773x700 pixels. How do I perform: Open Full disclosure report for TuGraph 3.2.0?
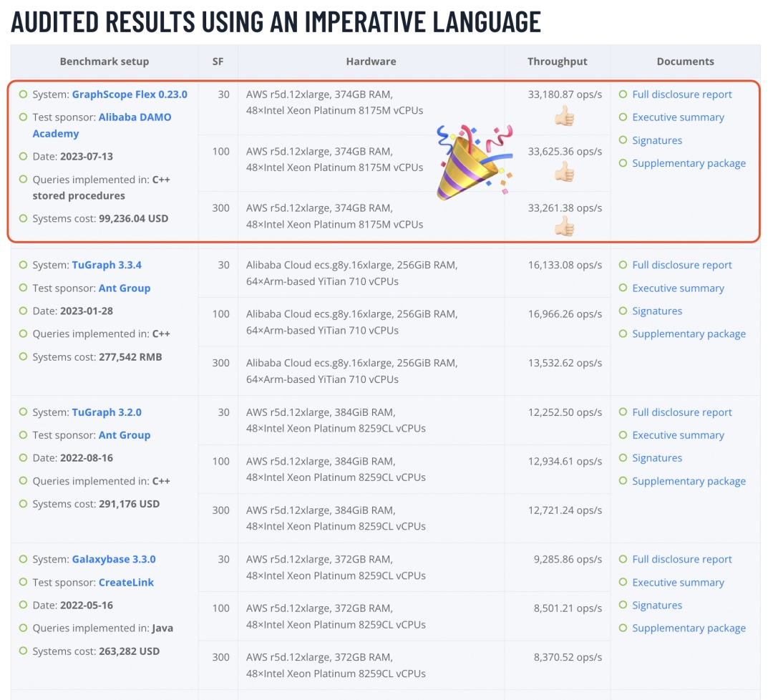pyautogui.click(x=682, y=412)
